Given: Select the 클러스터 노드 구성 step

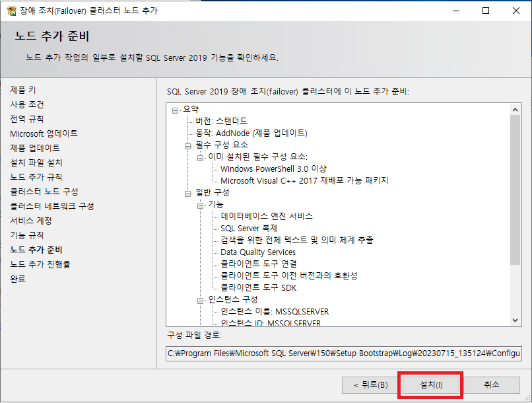Looking at the screenshot, I should tap(44, 192).
